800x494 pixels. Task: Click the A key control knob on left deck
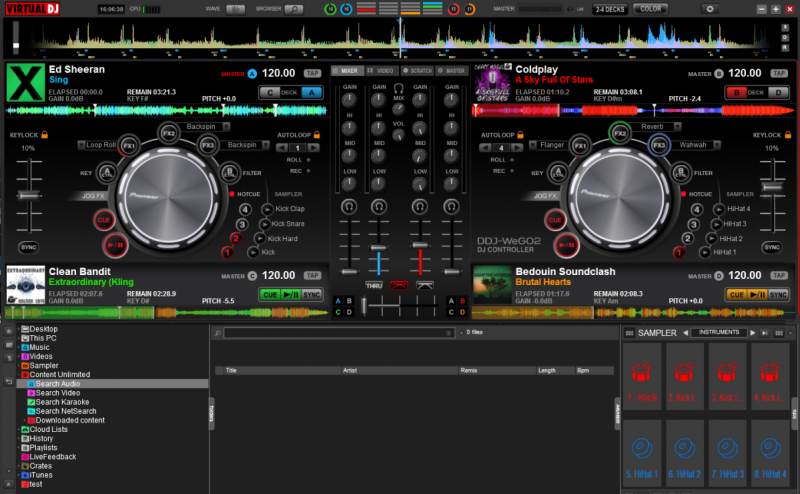pyautogui.click(x=107, y=173)
